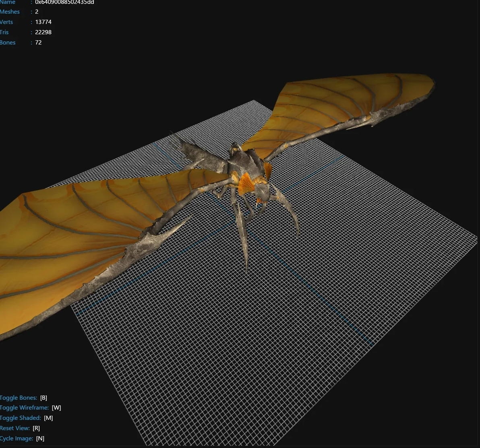Click the [N] shortcut hint
The height and width of the screenshot is (448, 480).
40,438
